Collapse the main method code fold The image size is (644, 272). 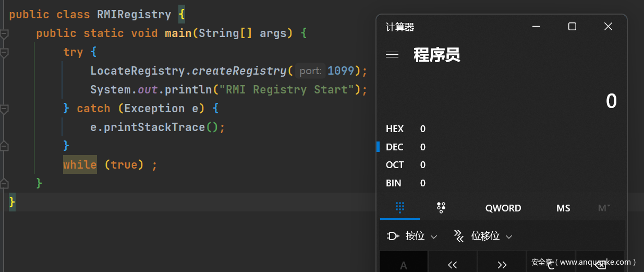pyautogui.click(x=4, y=34)
